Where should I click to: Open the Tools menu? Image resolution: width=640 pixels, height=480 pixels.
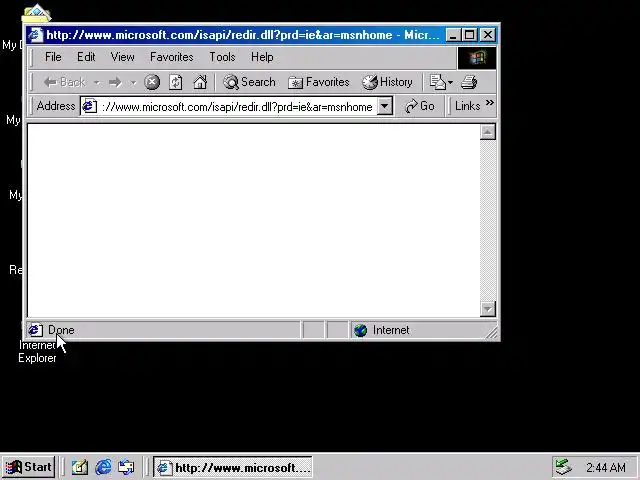click(222, 57)
